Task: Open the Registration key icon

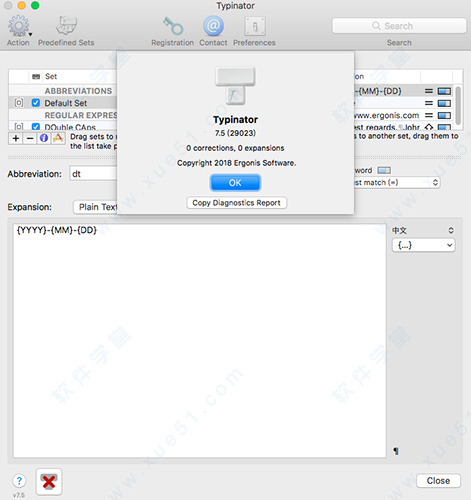Action: 173,26
